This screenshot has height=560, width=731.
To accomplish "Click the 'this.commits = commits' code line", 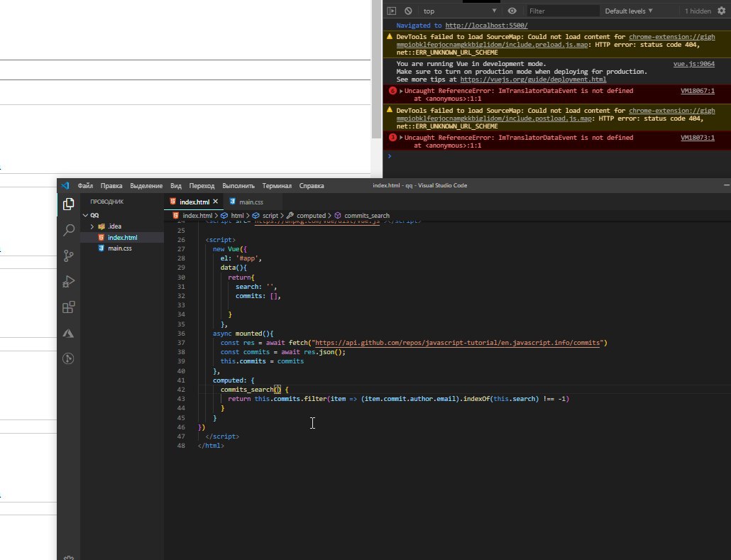I will 262,361.
